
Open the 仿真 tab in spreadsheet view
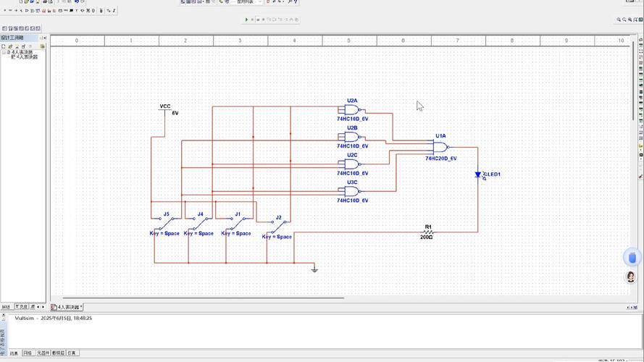(x=72, y=353)
